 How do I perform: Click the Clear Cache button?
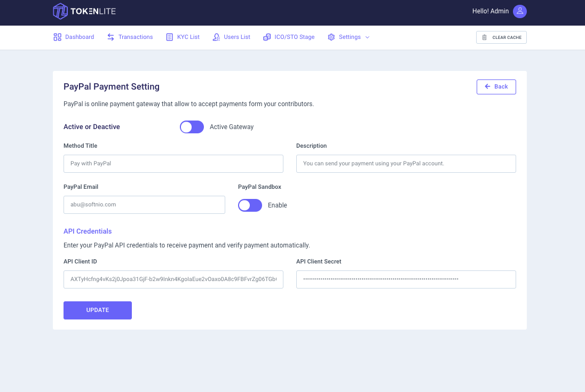tap(501, 37)
